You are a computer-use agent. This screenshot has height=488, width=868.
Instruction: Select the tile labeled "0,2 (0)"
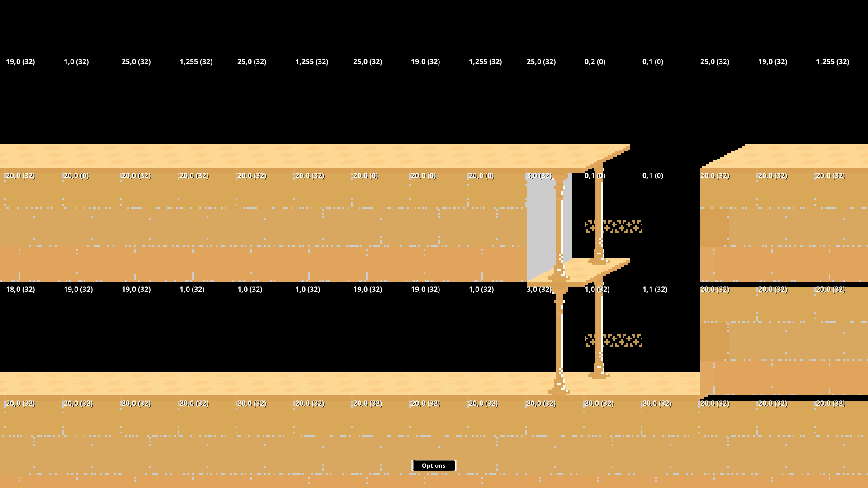[x=595, y=61]
